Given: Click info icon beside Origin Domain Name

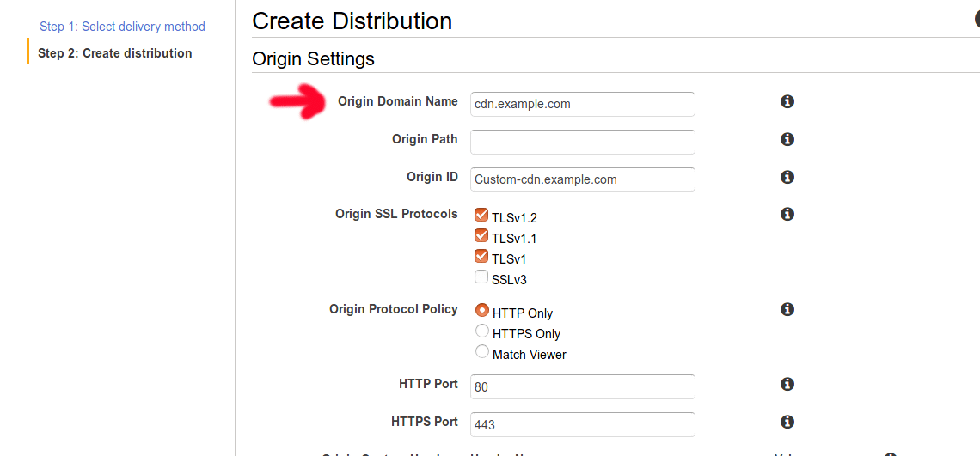Looking at the screenshot, I should coord(787,102).
